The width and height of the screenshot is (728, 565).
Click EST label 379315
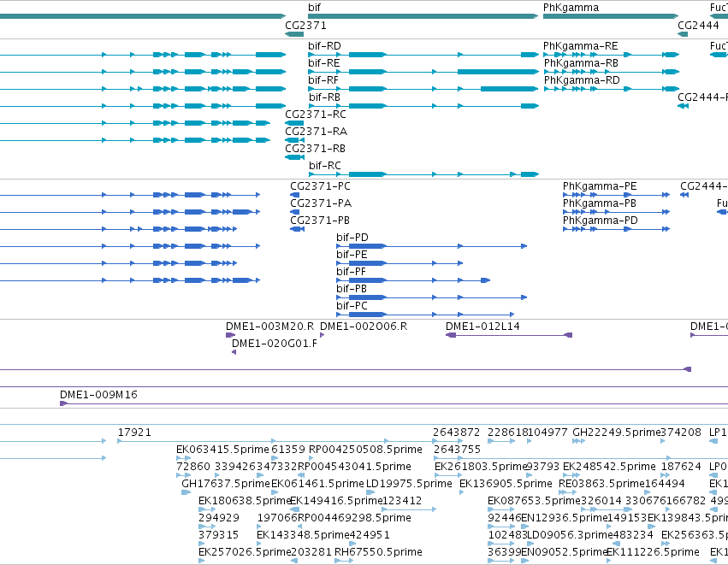218,535
